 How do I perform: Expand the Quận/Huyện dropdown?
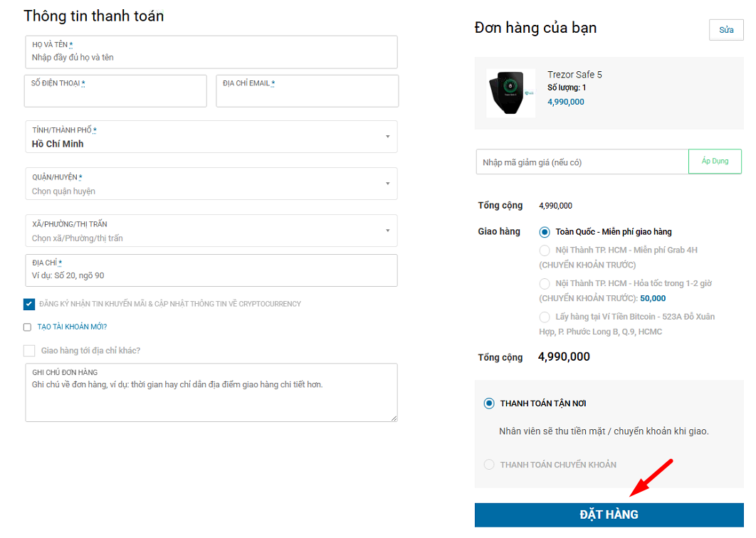[x=211, y=184]
